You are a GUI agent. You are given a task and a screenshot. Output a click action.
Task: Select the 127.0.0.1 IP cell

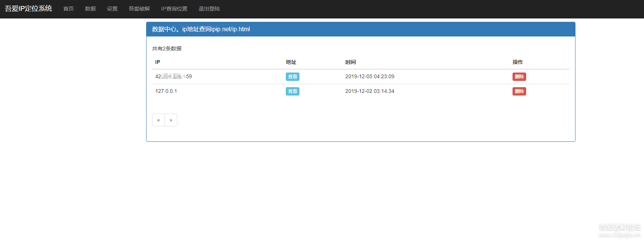tap(166, 91)
